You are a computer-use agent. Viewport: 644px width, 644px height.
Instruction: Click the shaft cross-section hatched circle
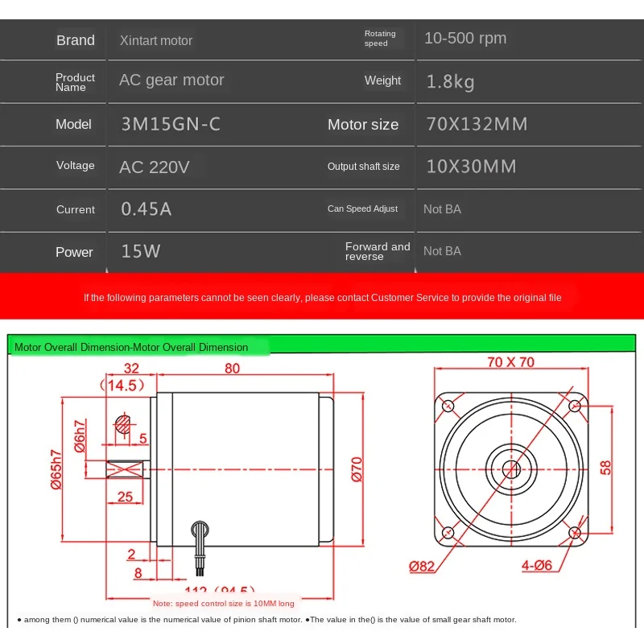click(x=123, y=425)
